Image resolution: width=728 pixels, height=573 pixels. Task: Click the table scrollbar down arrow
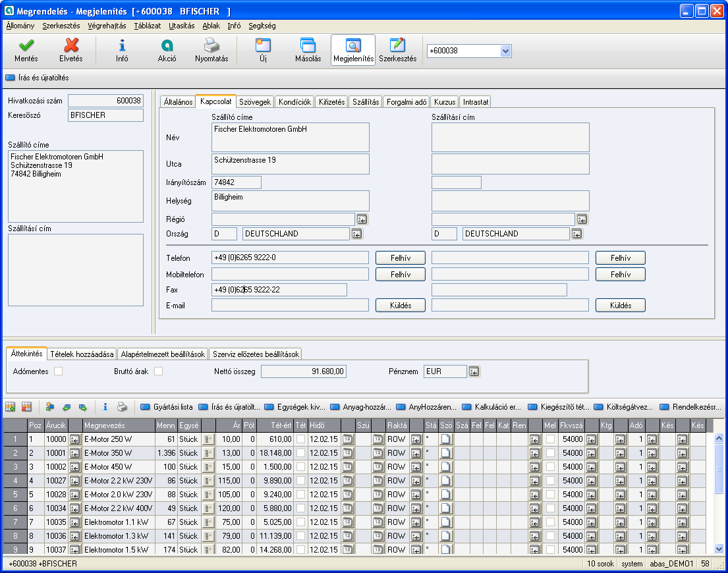pos(719,549)
